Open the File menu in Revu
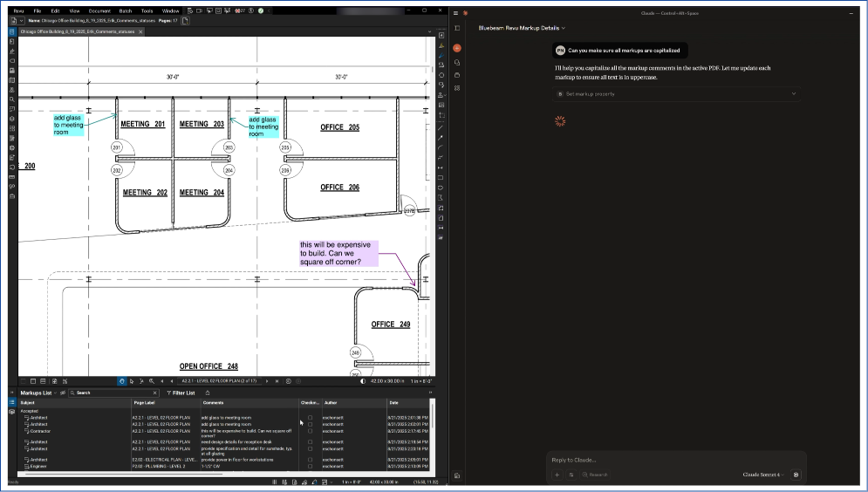Screen dimensions: 868x492 (x=38, y=10)
